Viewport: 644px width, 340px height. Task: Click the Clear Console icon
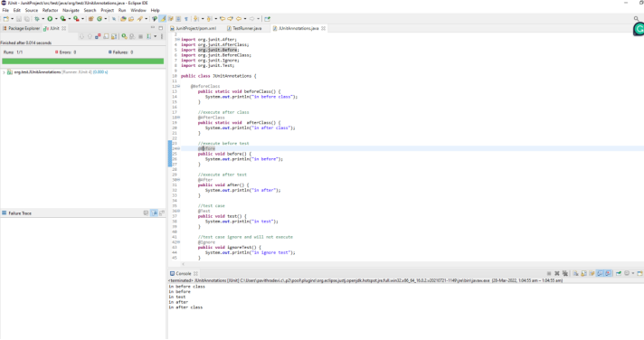575,273
